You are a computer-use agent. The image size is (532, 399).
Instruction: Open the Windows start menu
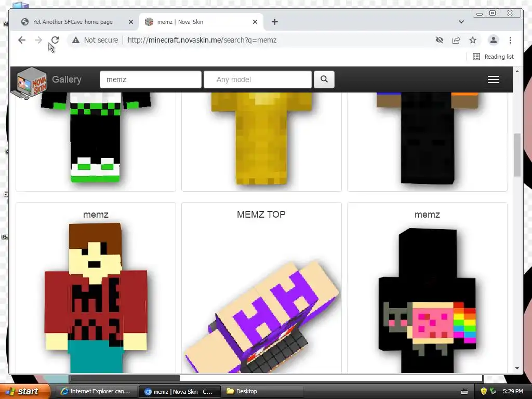pyautogui.click(x=24, y=391)
